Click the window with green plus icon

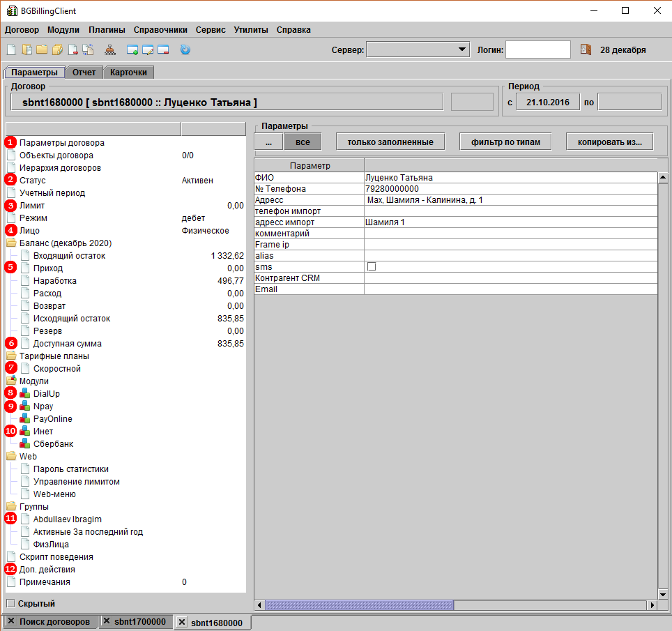click(x=132, y=50)
